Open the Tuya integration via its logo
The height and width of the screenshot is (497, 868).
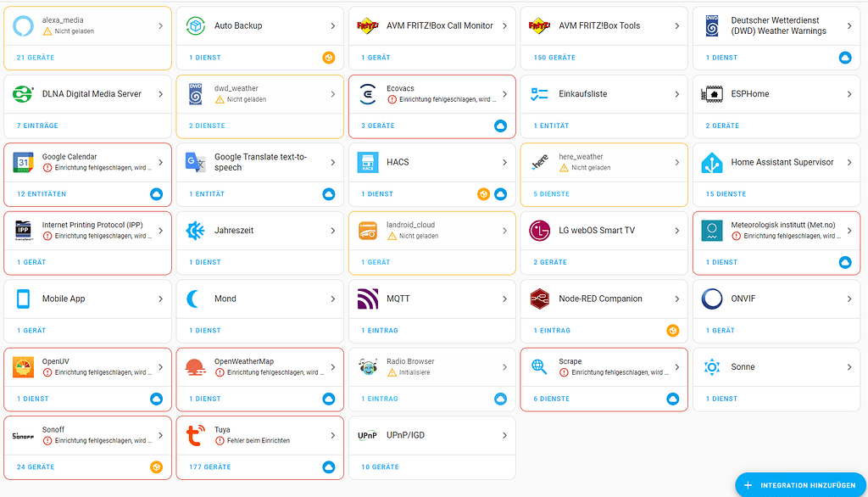tap(194, 435)
